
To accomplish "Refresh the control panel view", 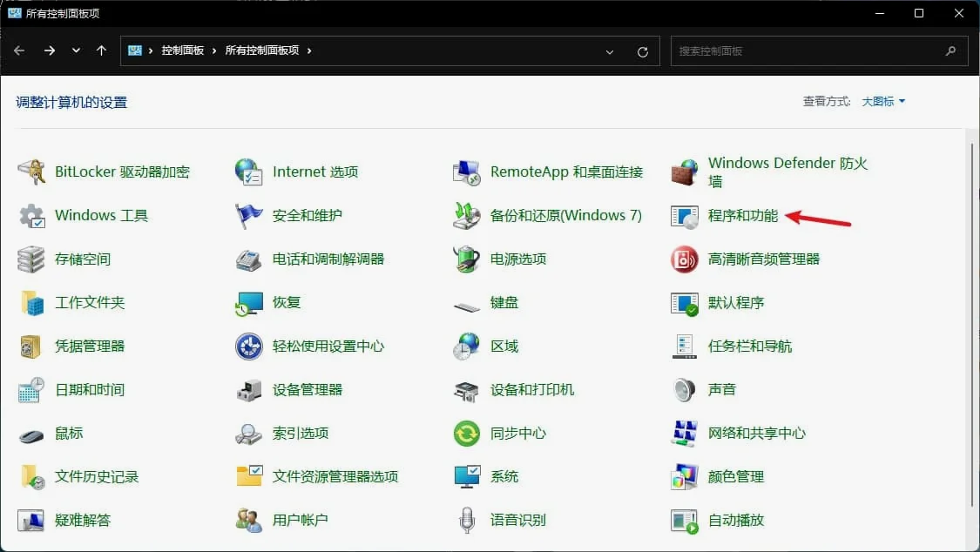I will click(643, 52).
